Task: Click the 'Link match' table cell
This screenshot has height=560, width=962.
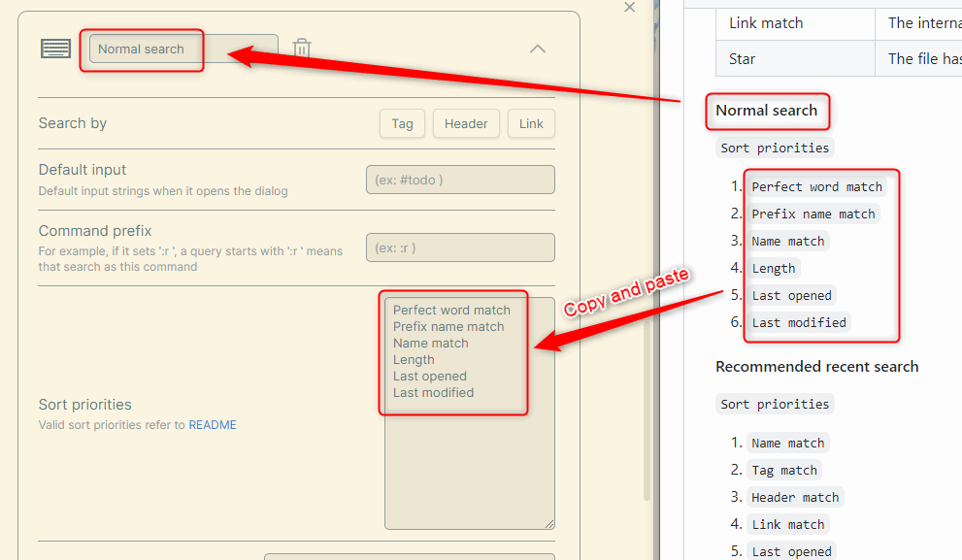Action: click(x=795, y=23)
